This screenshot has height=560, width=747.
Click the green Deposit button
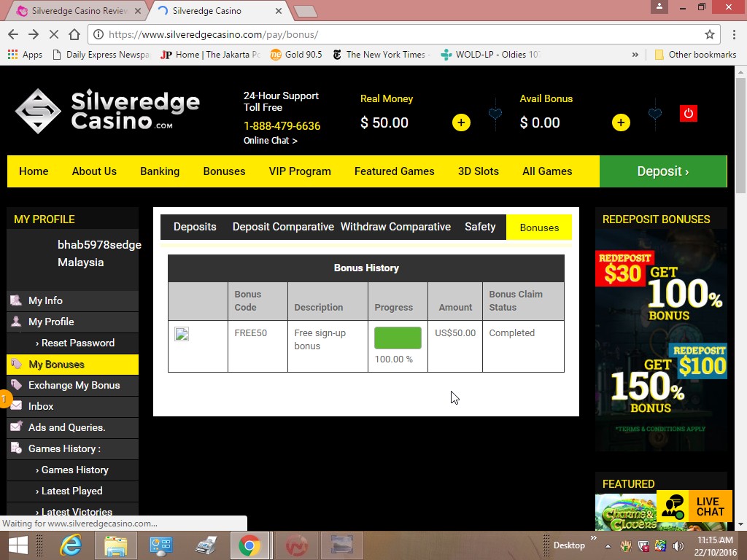click(662, 171)
